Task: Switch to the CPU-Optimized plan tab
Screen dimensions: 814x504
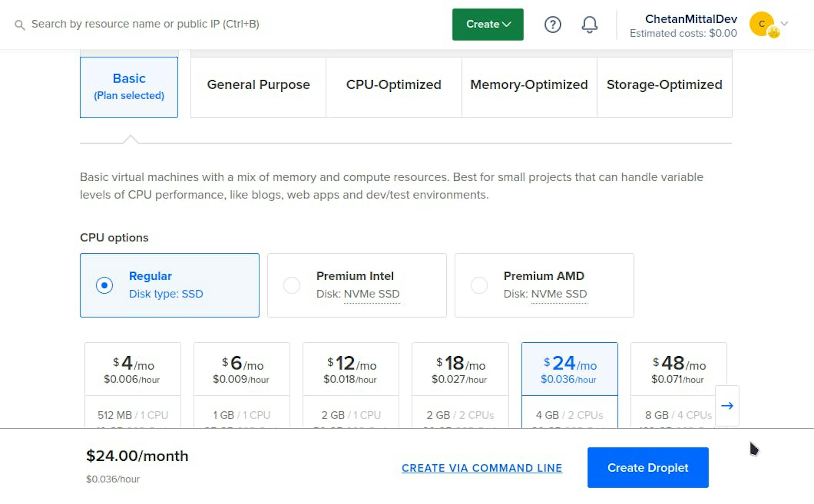Action: click(394, 85)
